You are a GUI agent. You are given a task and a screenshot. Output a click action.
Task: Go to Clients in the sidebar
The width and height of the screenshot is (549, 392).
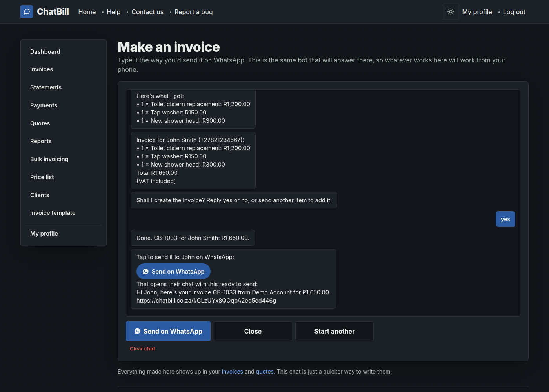point(64,195)
